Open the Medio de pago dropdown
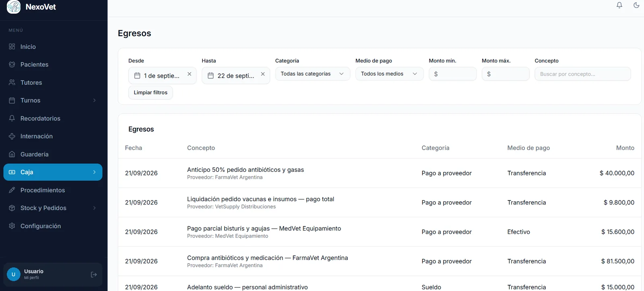 pyautogui.click(x=389, y=74)
